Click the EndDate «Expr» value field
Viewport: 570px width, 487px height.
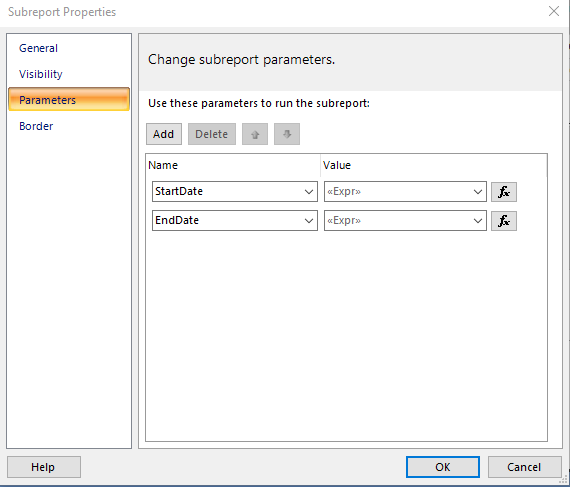(405, 221)
